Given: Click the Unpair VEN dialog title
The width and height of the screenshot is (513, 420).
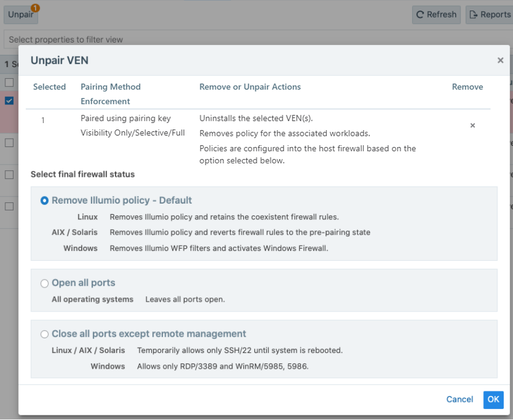Looking at the screenshot, I should tap(60, 61).
